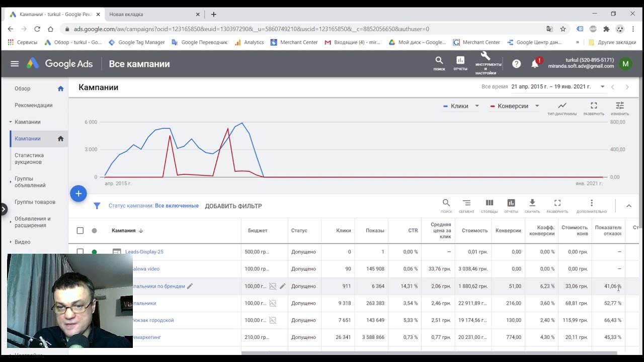Go to browser home page
644x362 pixels.
[x=50, y=29]
